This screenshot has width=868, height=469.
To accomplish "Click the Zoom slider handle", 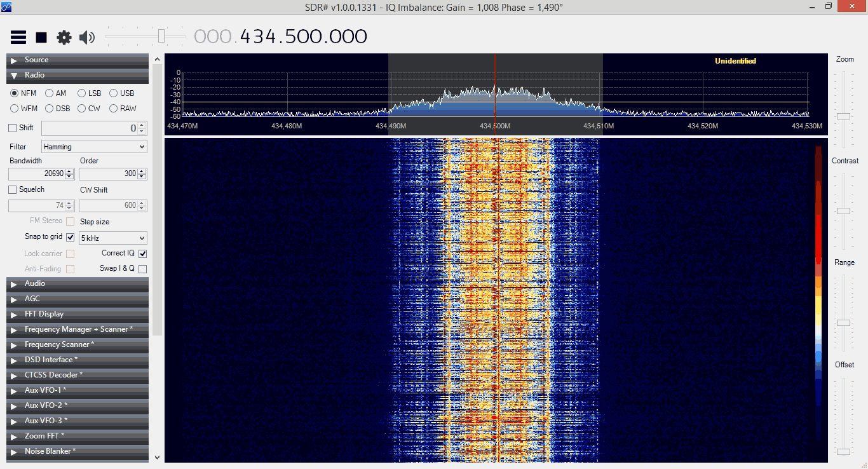I will pos(843,116).
